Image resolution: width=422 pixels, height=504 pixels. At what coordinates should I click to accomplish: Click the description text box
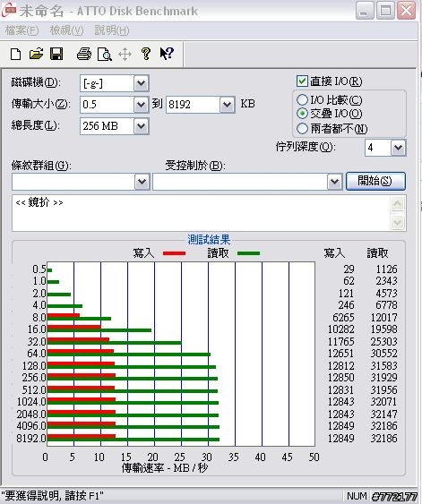(201, 213)
